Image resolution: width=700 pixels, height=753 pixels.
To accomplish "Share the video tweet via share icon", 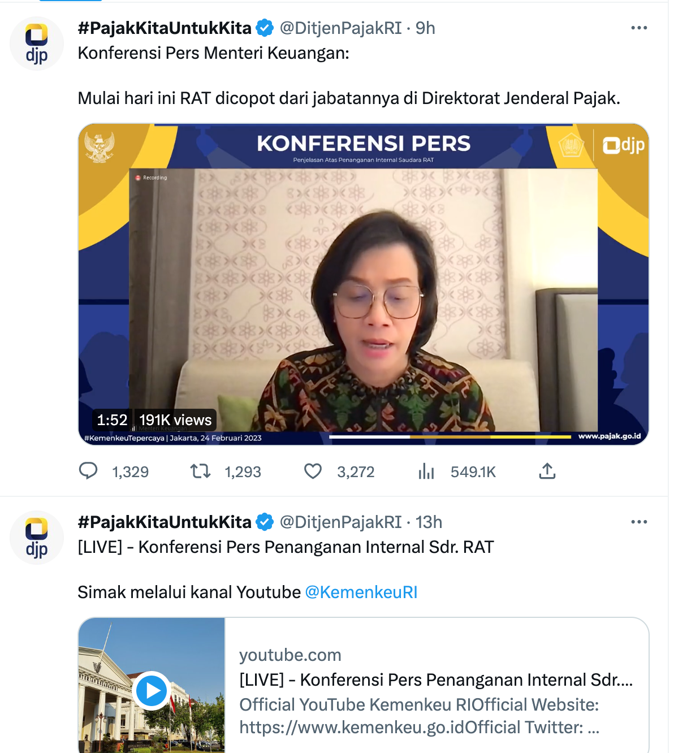I will click(547, 470).
